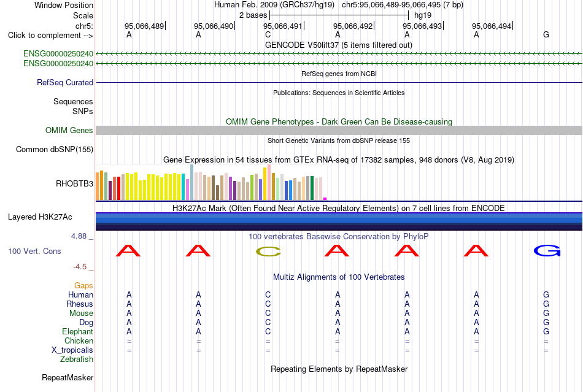This screenshot has width=583, height=392.
Task: Select the Mouse species label
Action: pos(81,313)
